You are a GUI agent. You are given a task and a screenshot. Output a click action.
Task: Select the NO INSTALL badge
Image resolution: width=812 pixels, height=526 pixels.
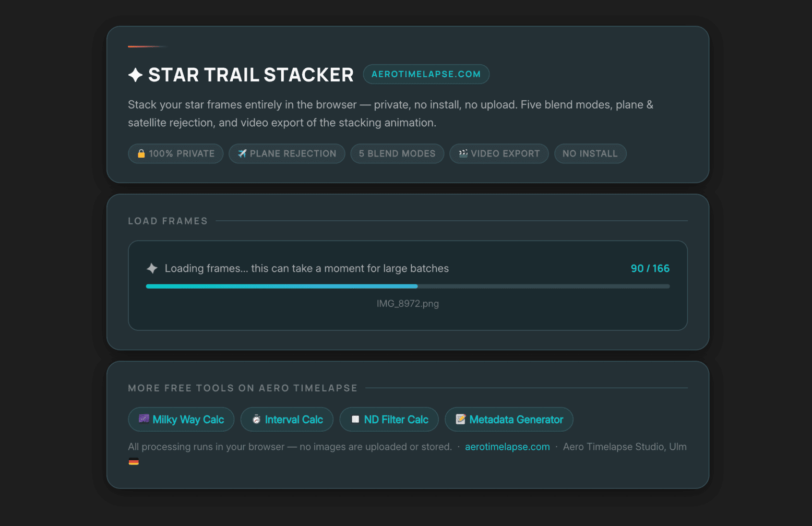point(590,153)
